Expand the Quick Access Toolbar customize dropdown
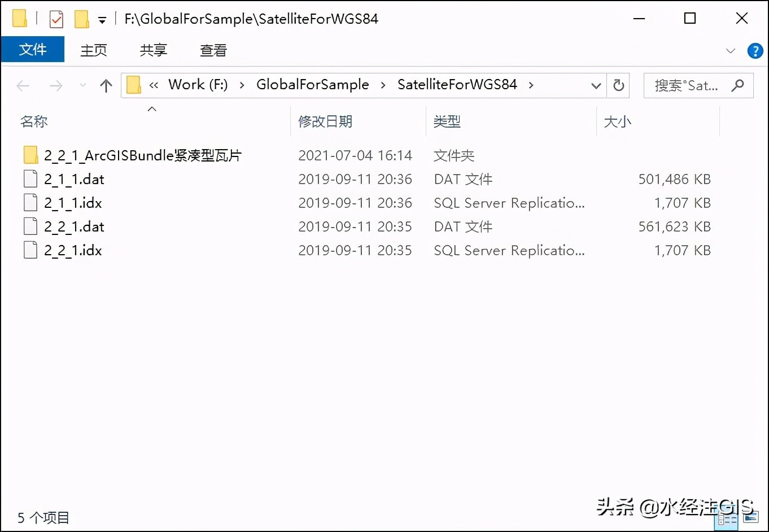Image resolution: width=769 pixels, height=532 pixels. coord(102,20)
